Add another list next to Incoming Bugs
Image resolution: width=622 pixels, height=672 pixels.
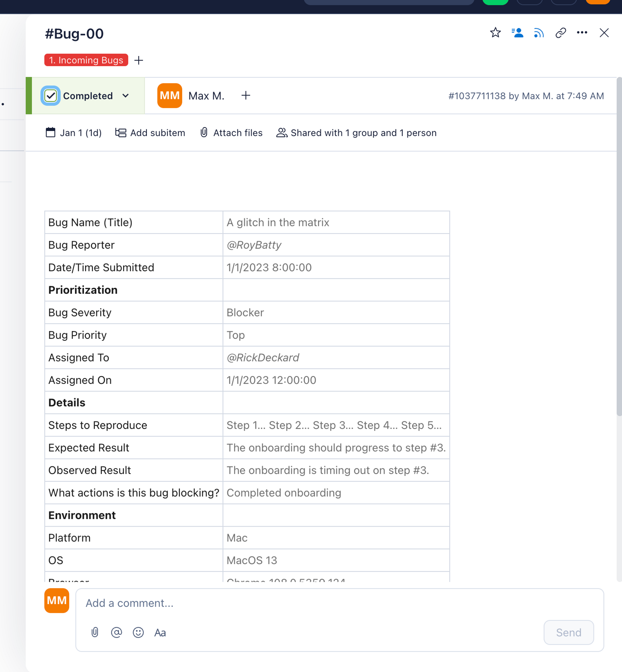point(139,60)
